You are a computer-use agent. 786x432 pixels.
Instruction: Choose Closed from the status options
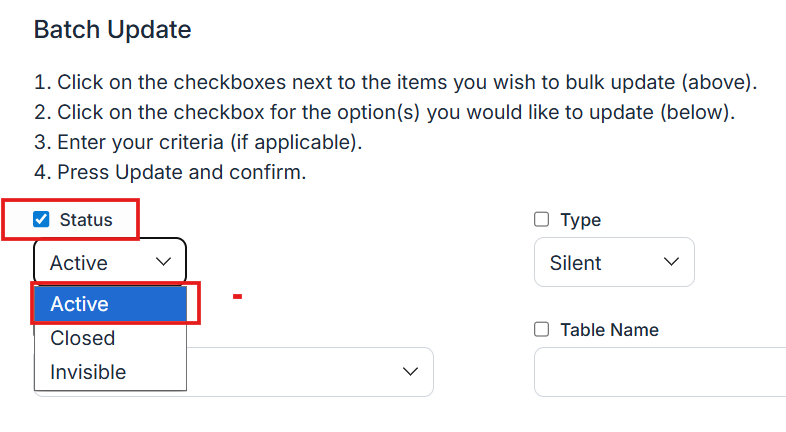pyautogui.click(x=83, y=338)
